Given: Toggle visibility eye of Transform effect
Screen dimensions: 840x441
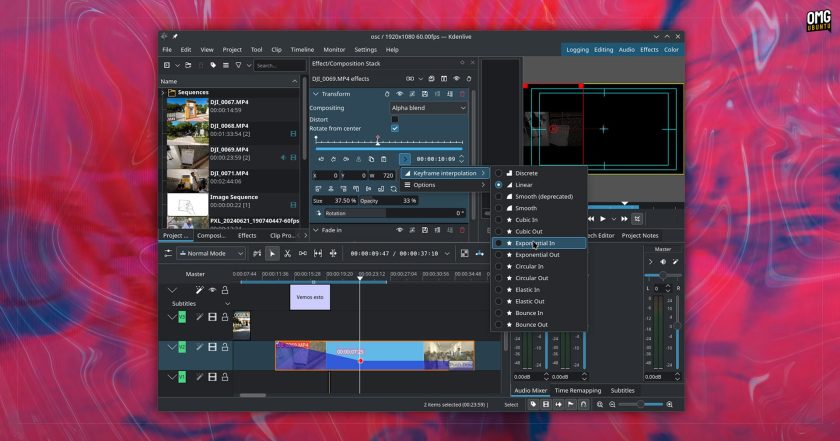Looking at the screenshot, I should tap(400, 94).
